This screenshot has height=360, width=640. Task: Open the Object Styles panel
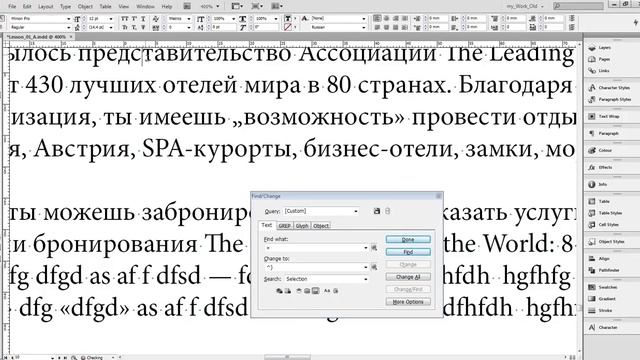point(607,242)
